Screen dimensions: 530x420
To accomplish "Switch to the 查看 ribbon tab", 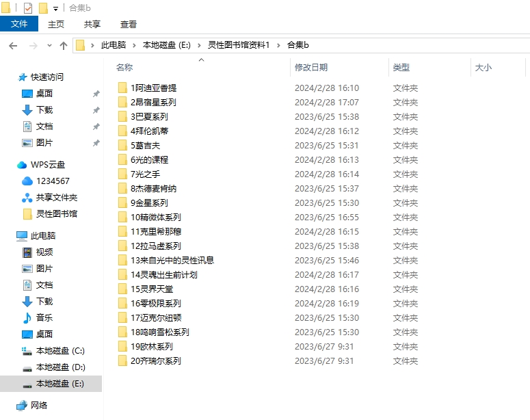I will pyautogui.click(x=129, y=25).
